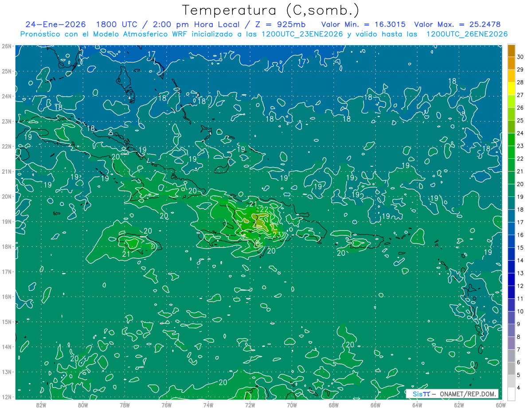Image resolution: width=532 pixels, height=411 pixels.
Task: Click the '22N' latitude axis label
Action: [x=7, y=146]
